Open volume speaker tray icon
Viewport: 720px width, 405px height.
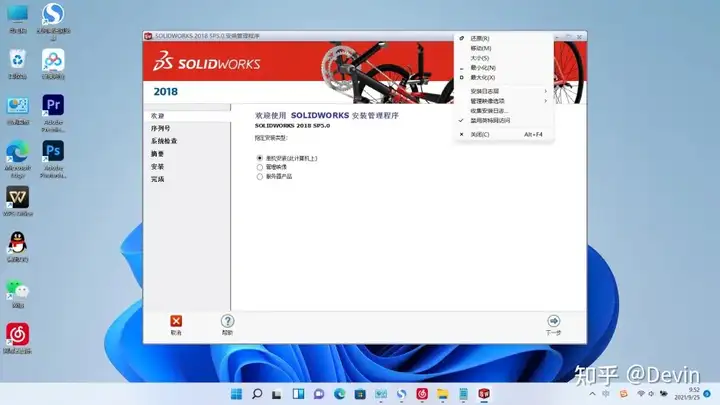(x=651, y=394)
